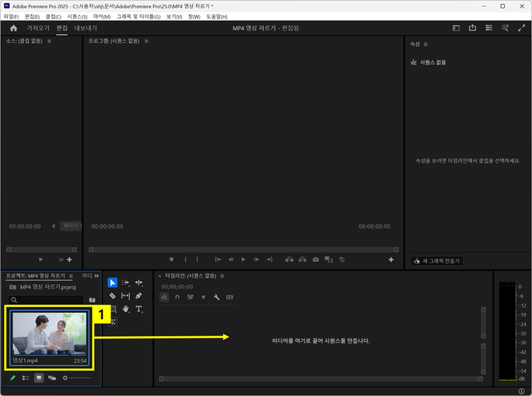Screen dimensions: 532x396
Task: Switch to 가져오기 tab
Action: (38, 28)
